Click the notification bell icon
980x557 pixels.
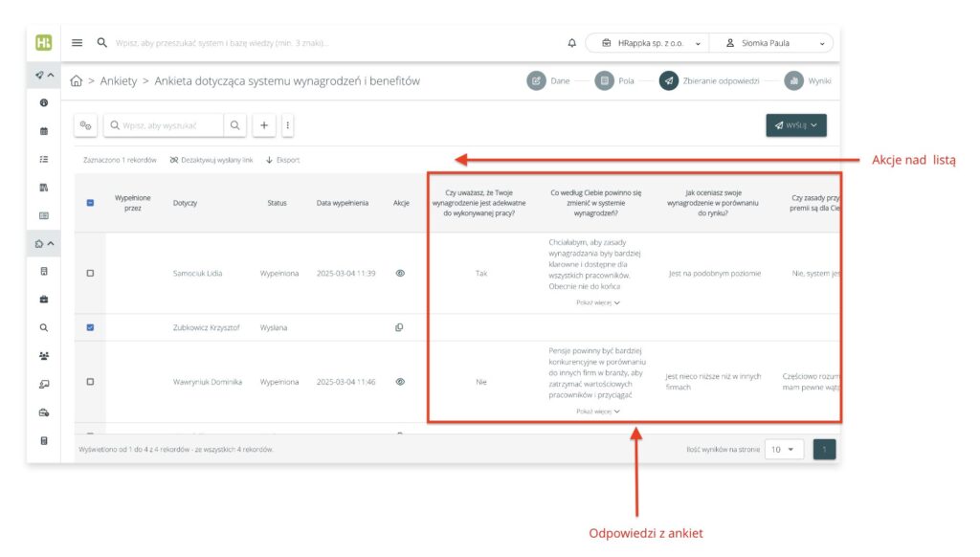[x=572, y=43]
